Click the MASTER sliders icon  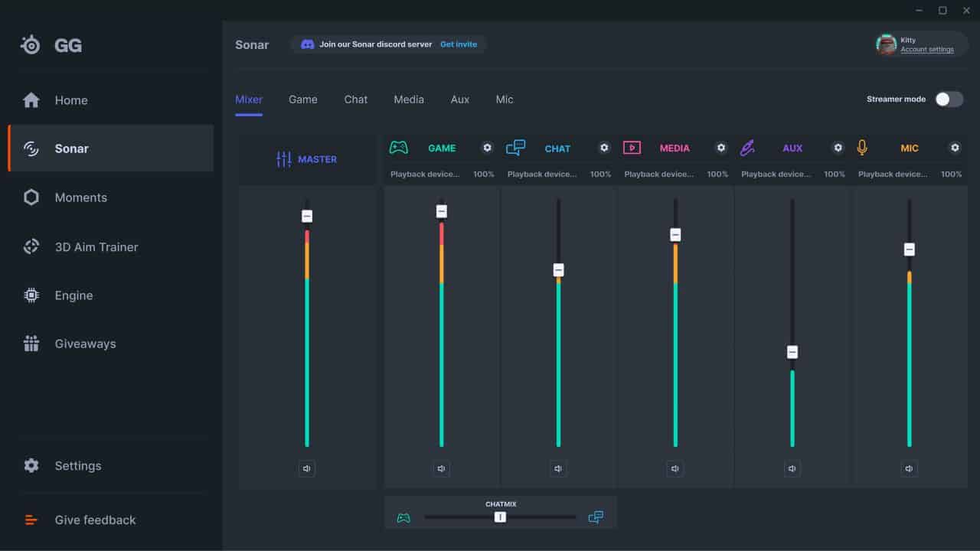pos(284,159)
